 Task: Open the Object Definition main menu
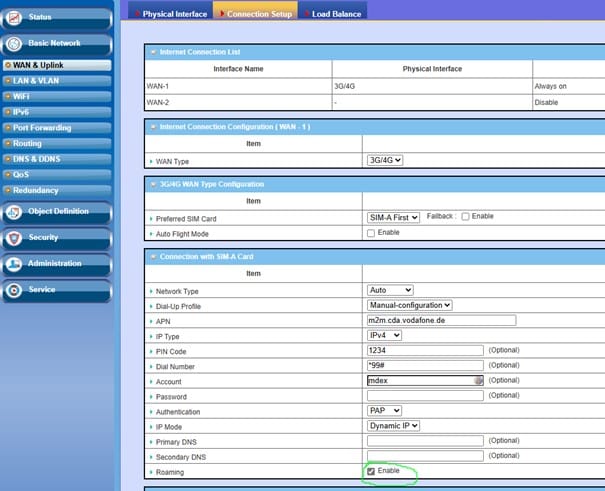point(57,212)
